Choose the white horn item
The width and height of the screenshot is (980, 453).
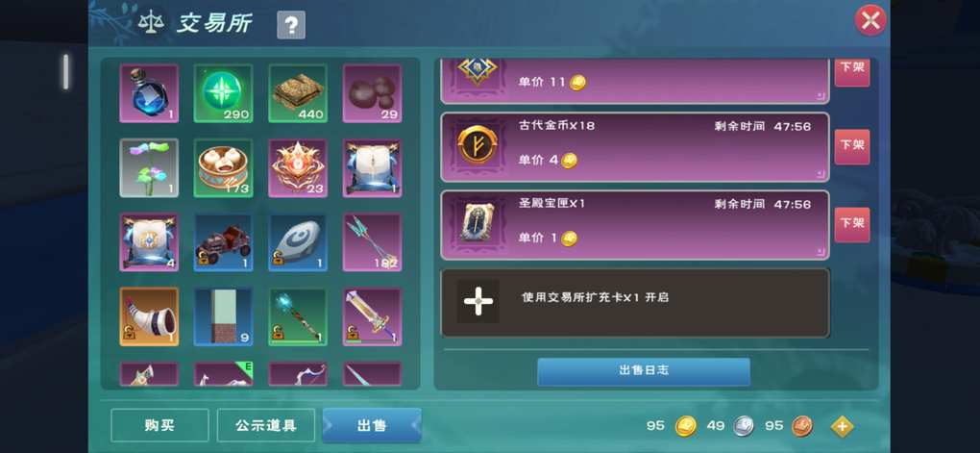[149, 316]
